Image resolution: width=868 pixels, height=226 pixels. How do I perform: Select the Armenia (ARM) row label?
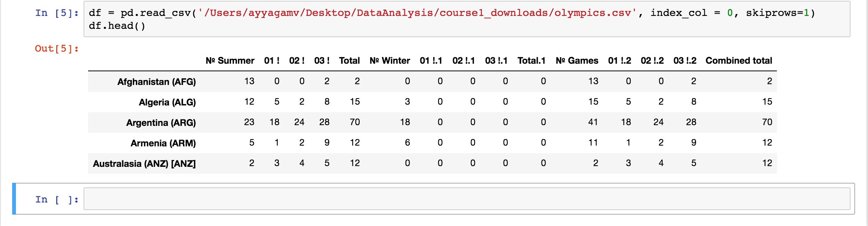coord(163,143)
